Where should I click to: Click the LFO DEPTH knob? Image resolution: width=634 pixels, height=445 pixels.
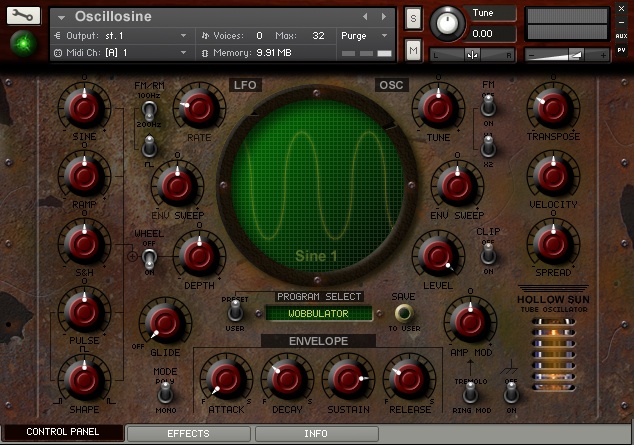[199, 255]
